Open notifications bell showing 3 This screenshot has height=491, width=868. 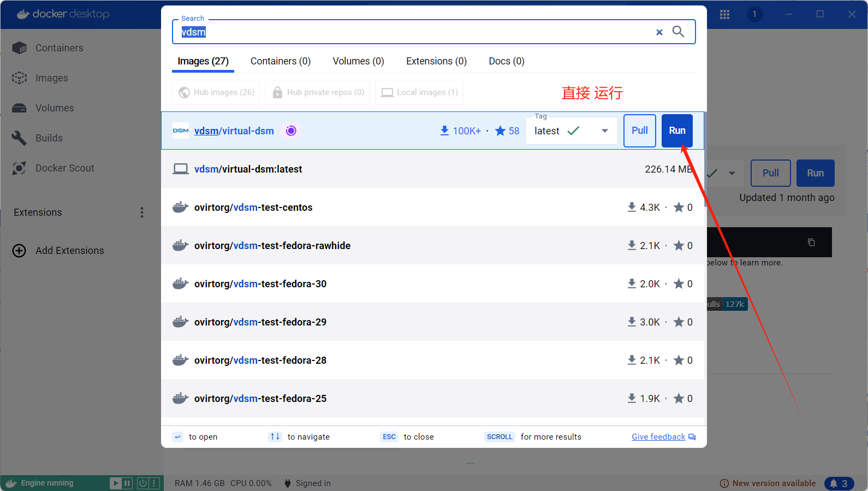tap(839, 483)
